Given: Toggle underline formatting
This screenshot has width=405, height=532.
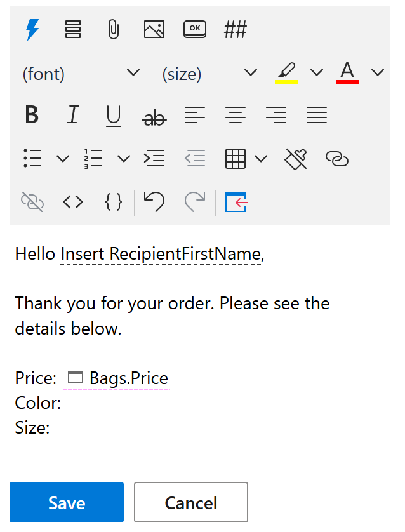Looking at the screenshot, I should (113, 115).
